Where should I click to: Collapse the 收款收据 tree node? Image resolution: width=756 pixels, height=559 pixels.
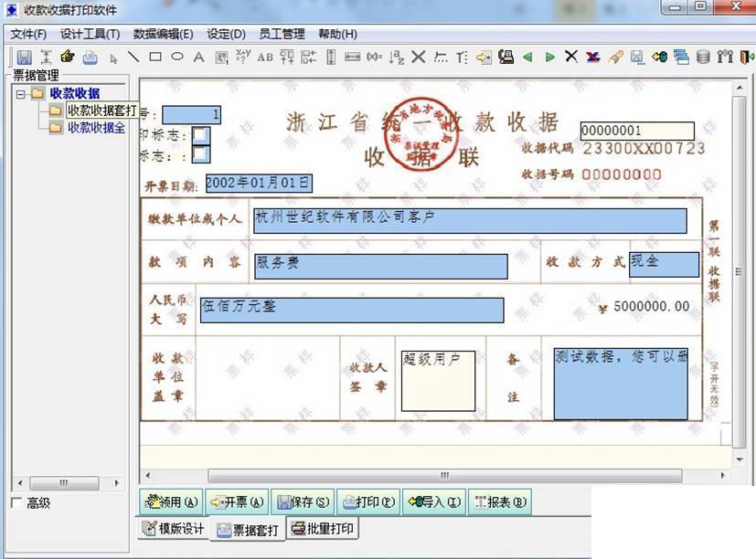pos(20,93)
